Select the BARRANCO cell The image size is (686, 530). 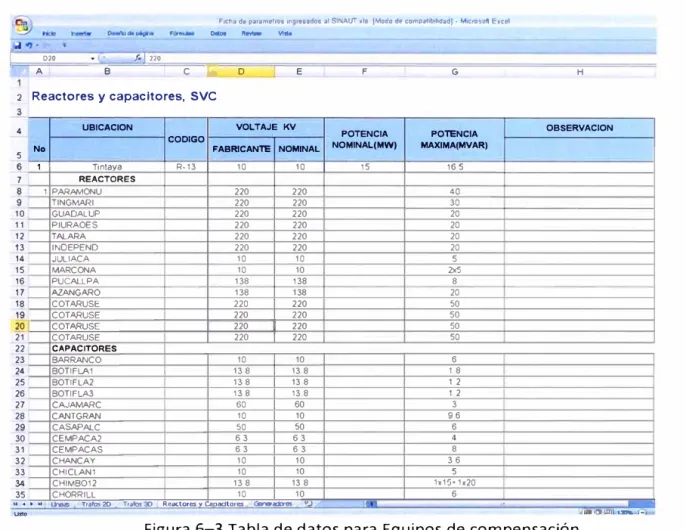click(107, 360)
